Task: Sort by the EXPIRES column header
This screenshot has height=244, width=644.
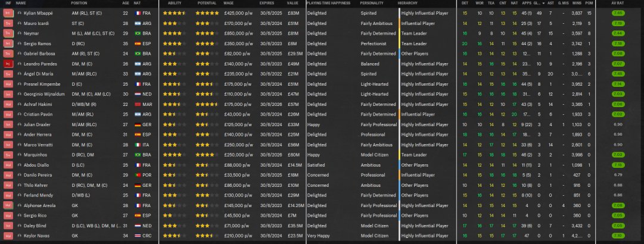Action: (266, 3)
